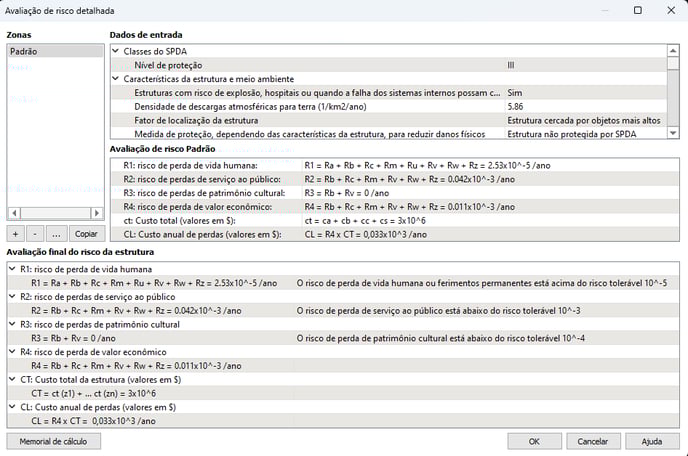Collapse R4: risco de perda de valor econômico
Viewport: 688px width, 456px height.
coord(12,352)
